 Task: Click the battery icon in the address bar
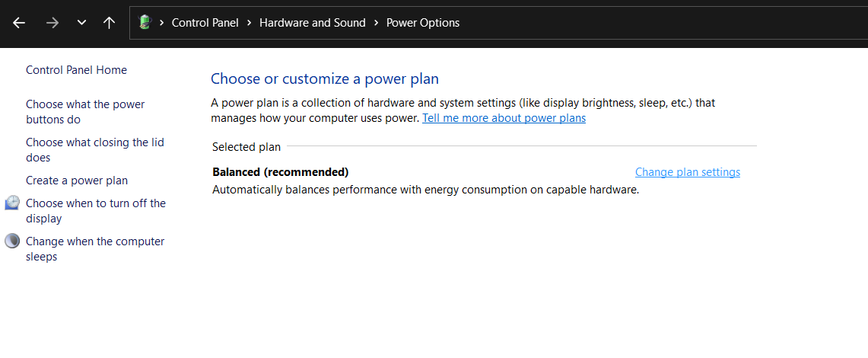click(x=145, y=23)
